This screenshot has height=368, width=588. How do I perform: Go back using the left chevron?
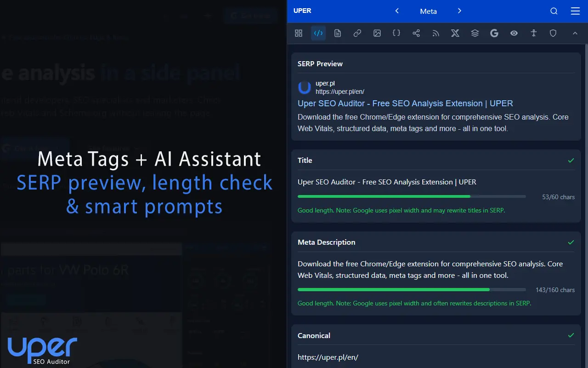[x=397, y=11]
